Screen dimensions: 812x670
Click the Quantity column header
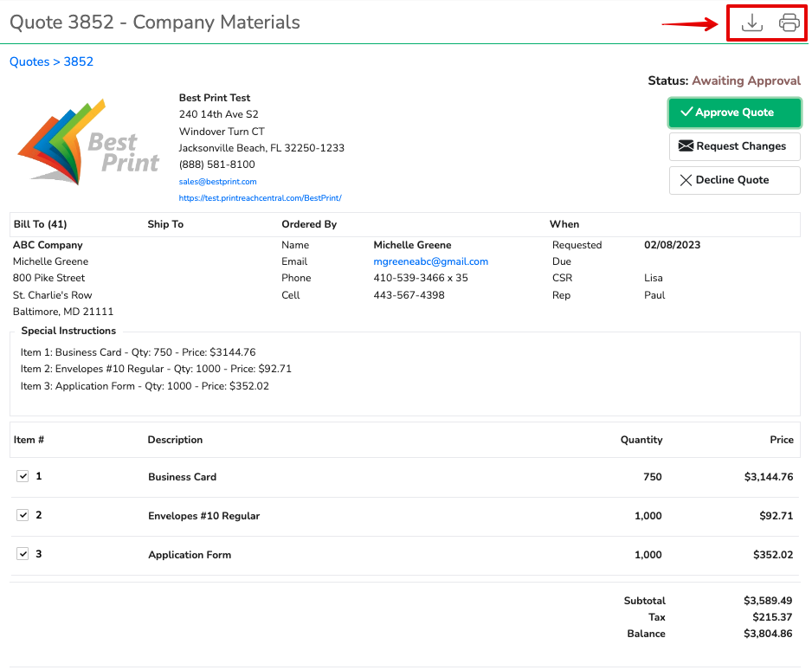641,440
